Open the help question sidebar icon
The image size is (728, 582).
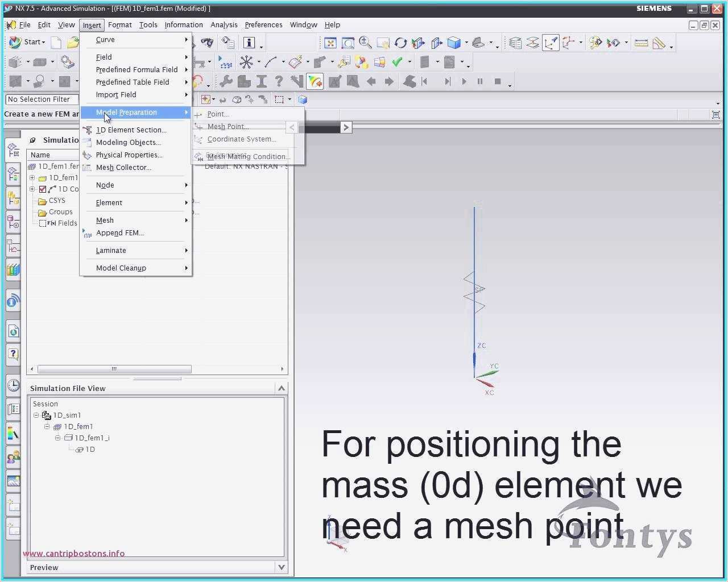tap(13, 355)
